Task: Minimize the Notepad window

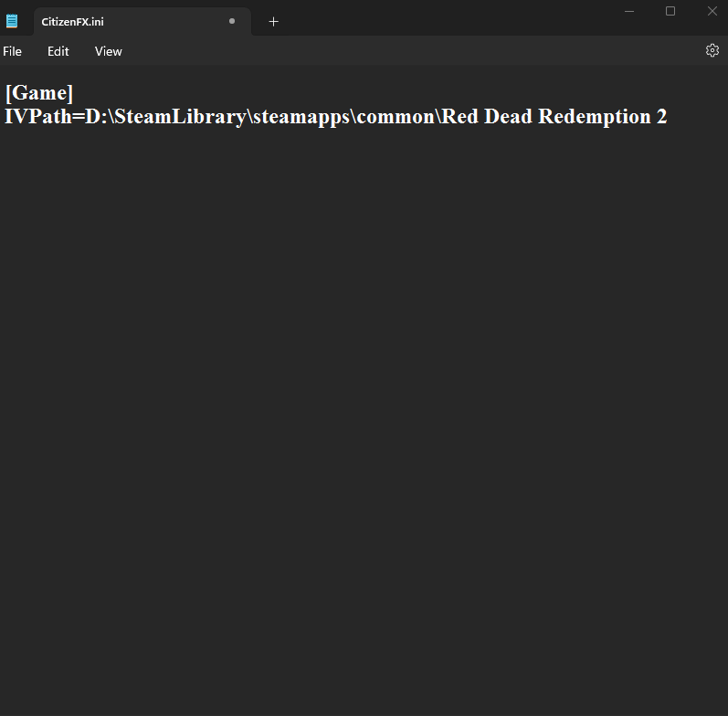Action: (x=629, y=11)
